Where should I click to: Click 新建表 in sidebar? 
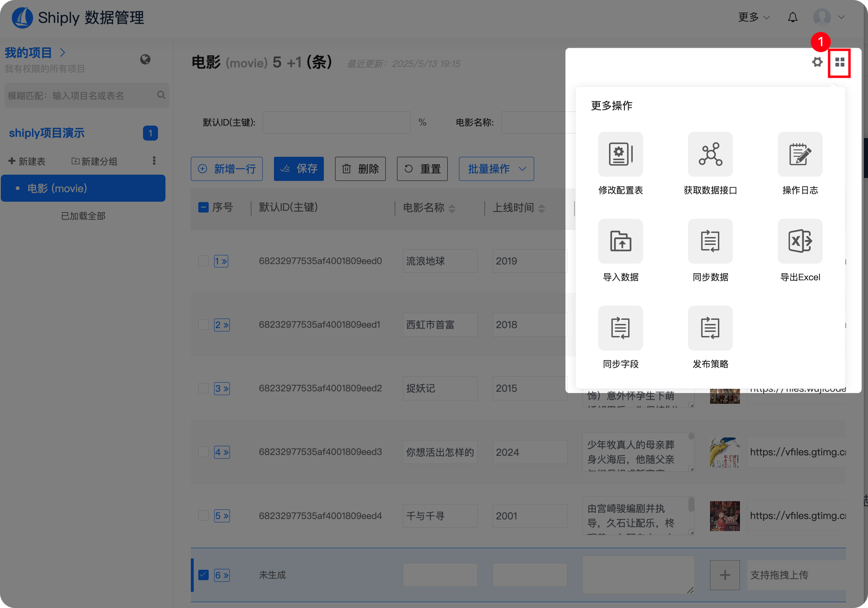(x=27, y=161)
